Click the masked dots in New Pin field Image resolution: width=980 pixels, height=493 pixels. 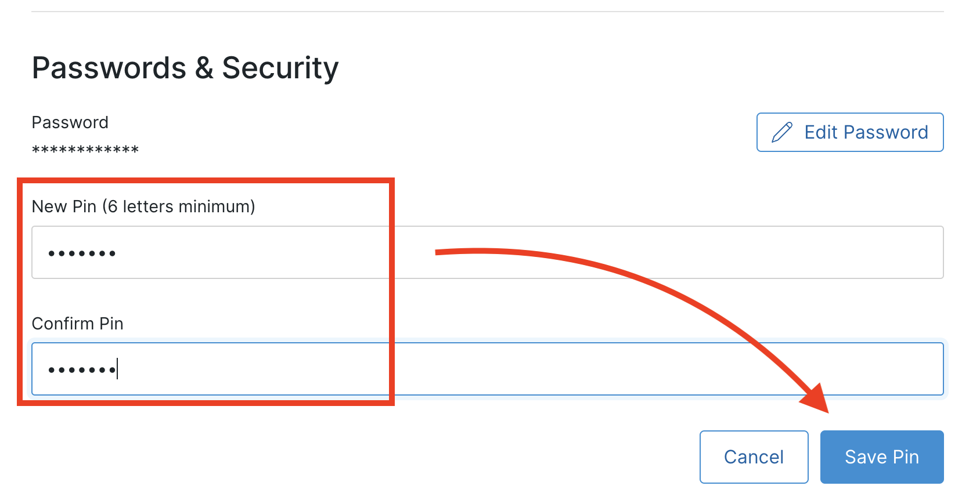82,253
